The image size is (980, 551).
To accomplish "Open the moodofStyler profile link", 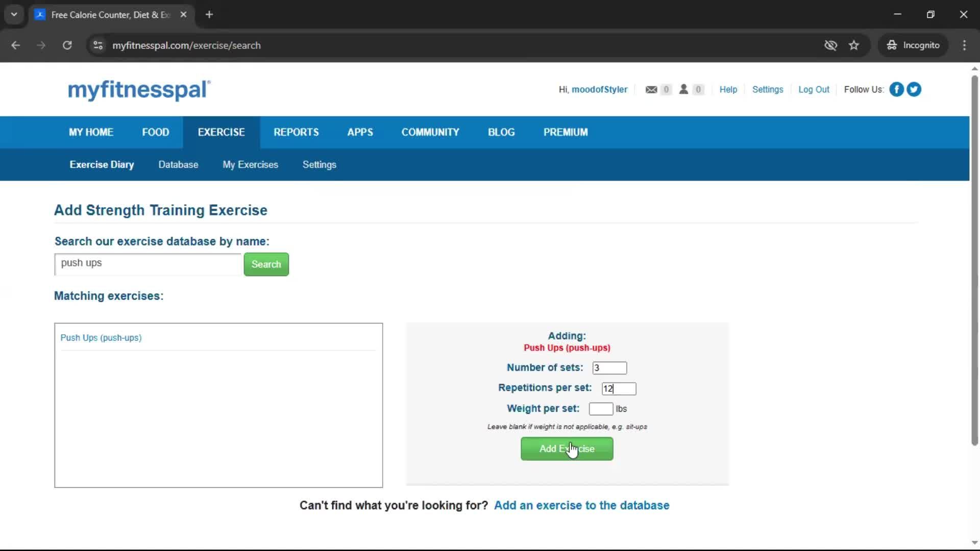I will (600, 89).
